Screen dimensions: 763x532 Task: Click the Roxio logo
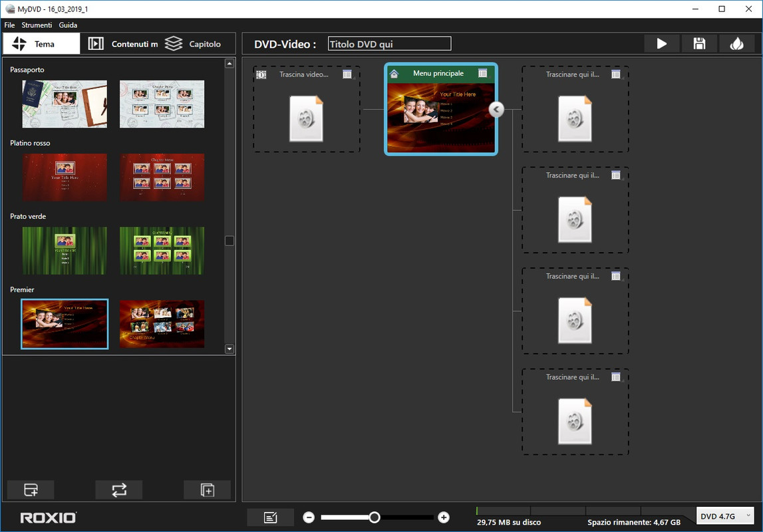point(48,518)
